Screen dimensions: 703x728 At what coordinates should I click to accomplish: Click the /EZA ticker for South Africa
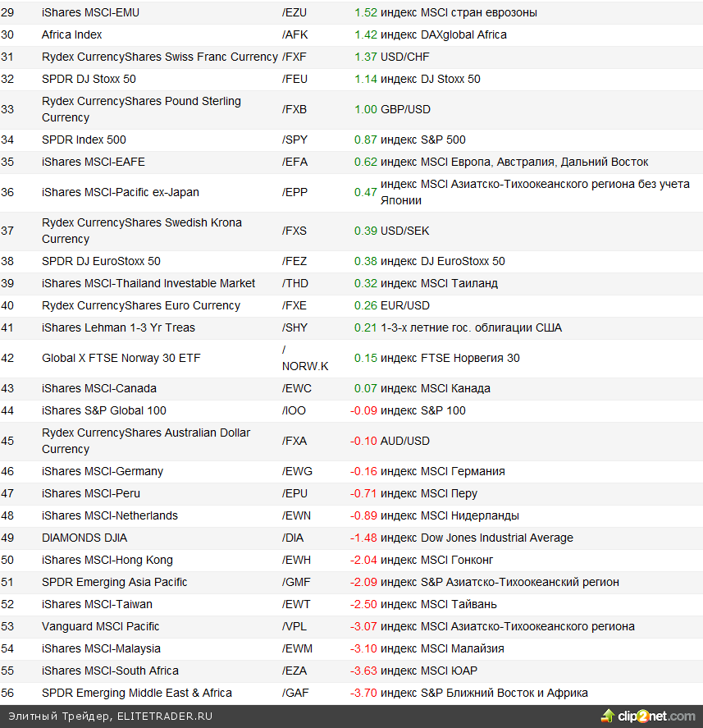[295, 671]
